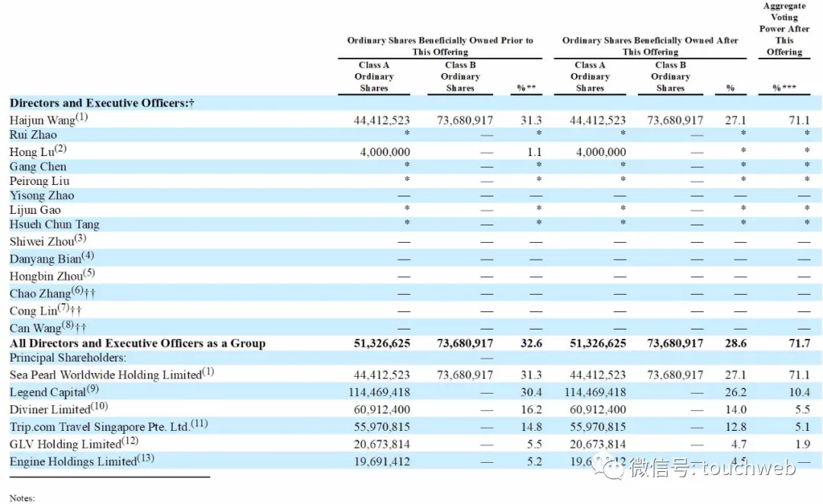This screenshot has width=823, height=504.
Task: Click the 'Ordinary Shares Beneficially Owned Prior to This Offering' header
Action: coord(440,46)
